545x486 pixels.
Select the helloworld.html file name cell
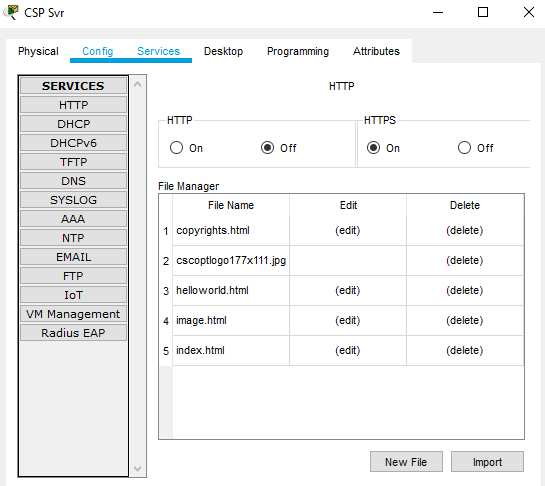231,290
